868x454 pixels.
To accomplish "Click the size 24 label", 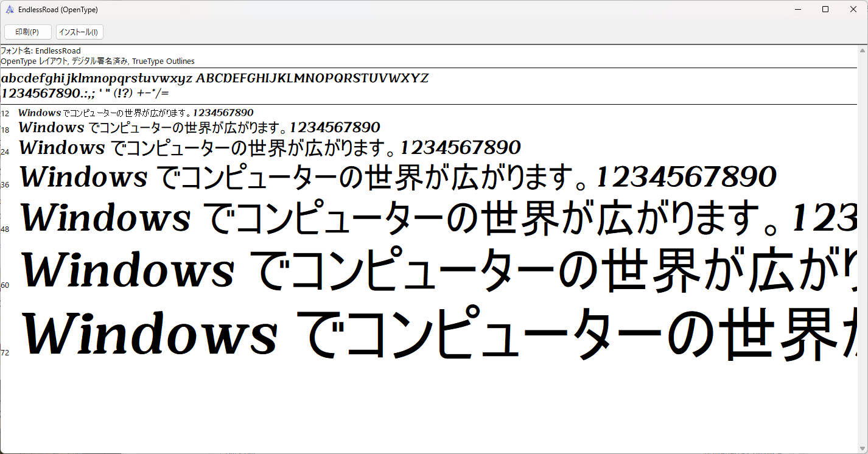I will click(5, 152).
